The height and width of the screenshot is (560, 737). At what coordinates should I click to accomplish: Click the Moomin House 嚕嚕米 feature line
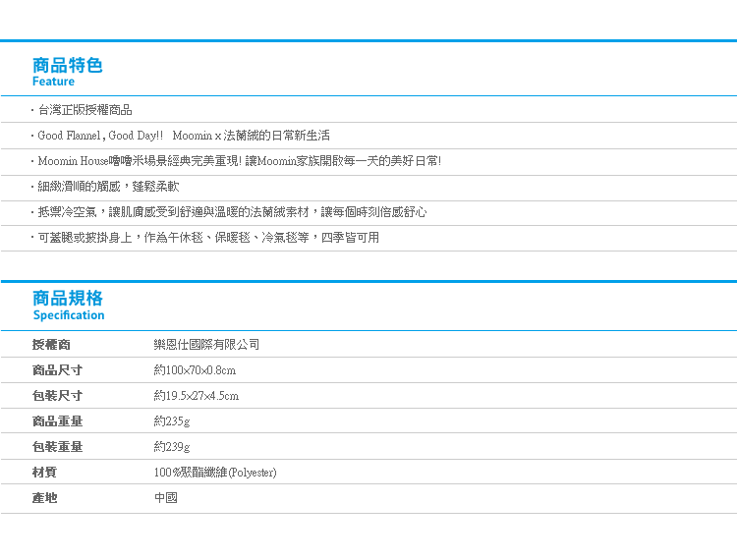[x=239, y=161]
